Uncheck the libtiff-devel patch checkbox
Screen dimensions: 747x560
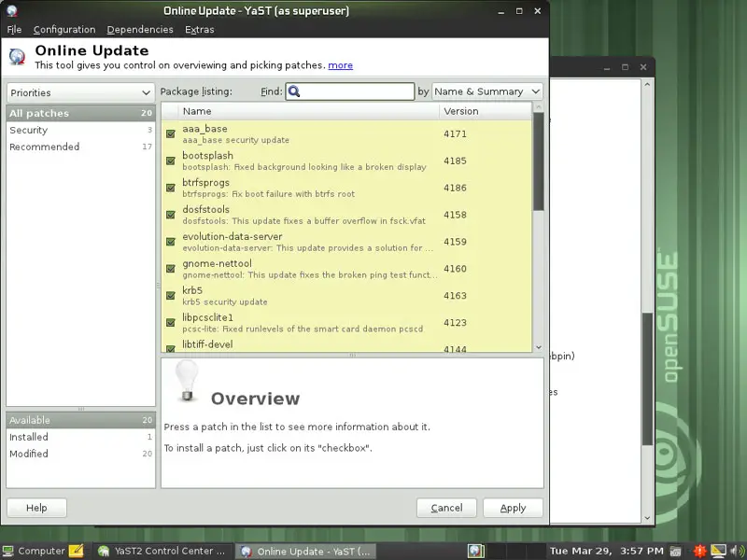click(x=171, y=348)
